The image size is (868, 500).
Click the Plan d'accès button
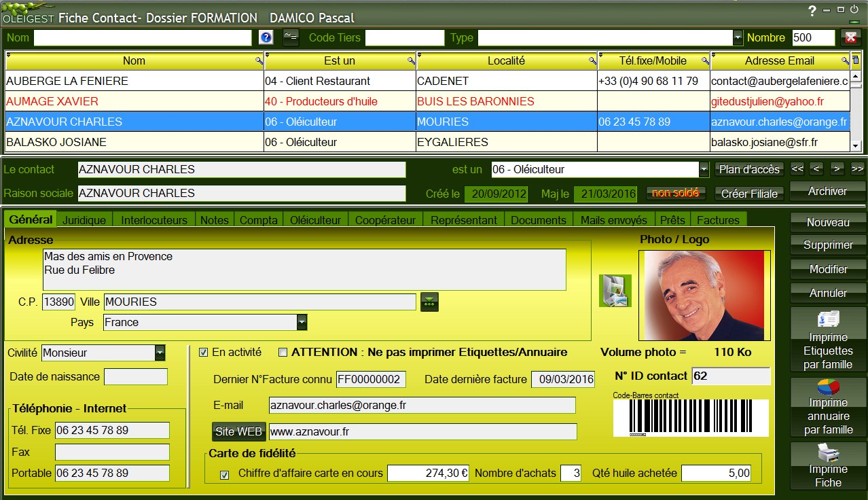750,169
